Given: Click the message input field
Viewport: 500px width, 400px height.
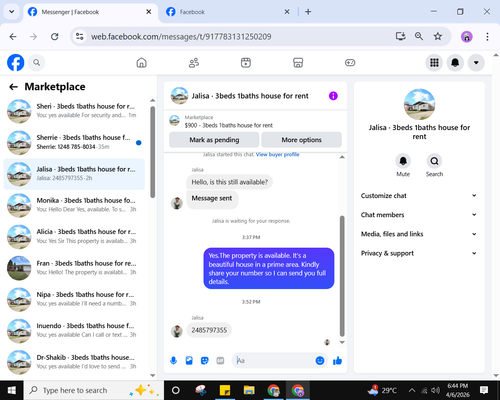Looking at the screenshot, I should (x=274, y=360).
